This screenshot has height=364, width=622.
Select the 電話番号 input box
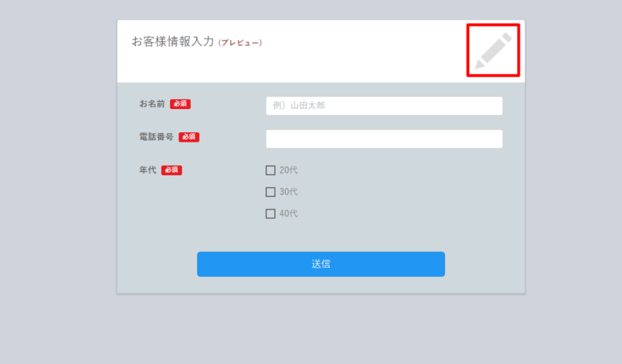coord(384,139)
